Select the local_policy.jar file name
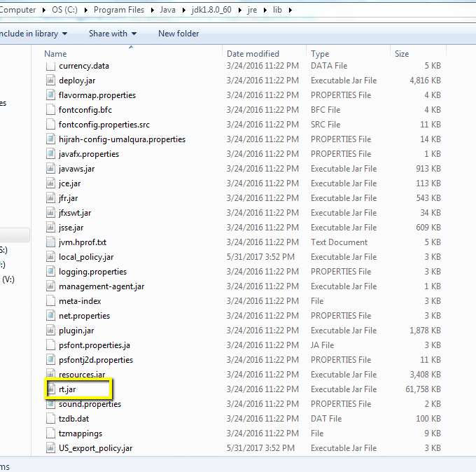 [86, 257]
